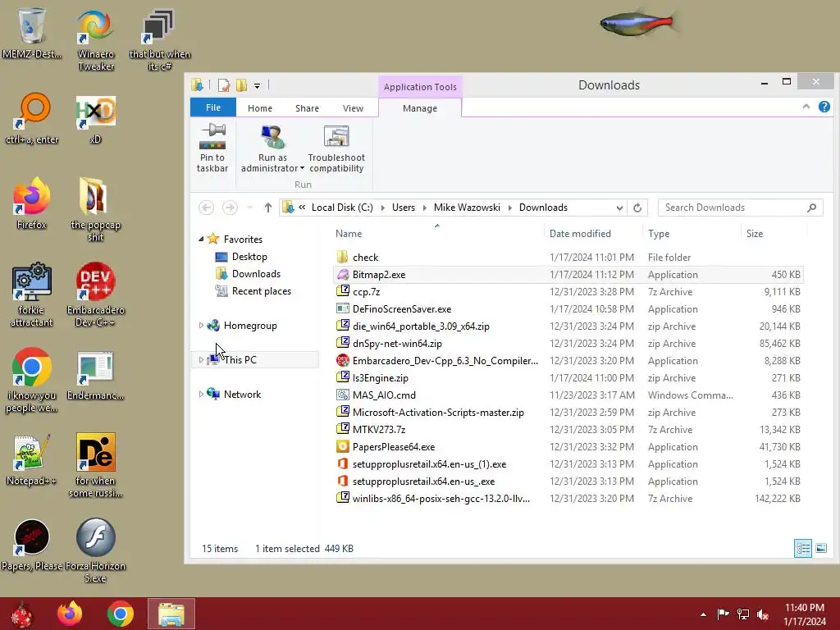840x630 pixels.
Task: Open Action Center flag icon
Action: tap(723, 614)
